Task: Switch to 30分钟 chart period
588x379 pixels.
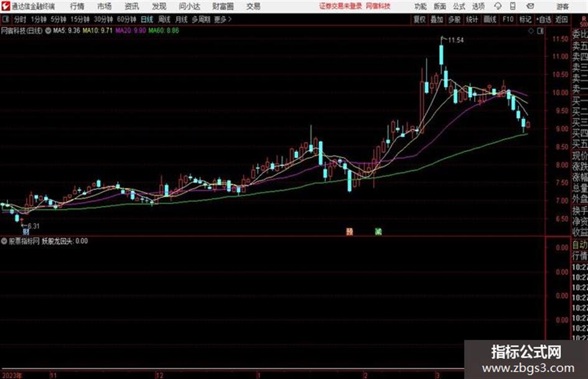Action: point(103,19)
